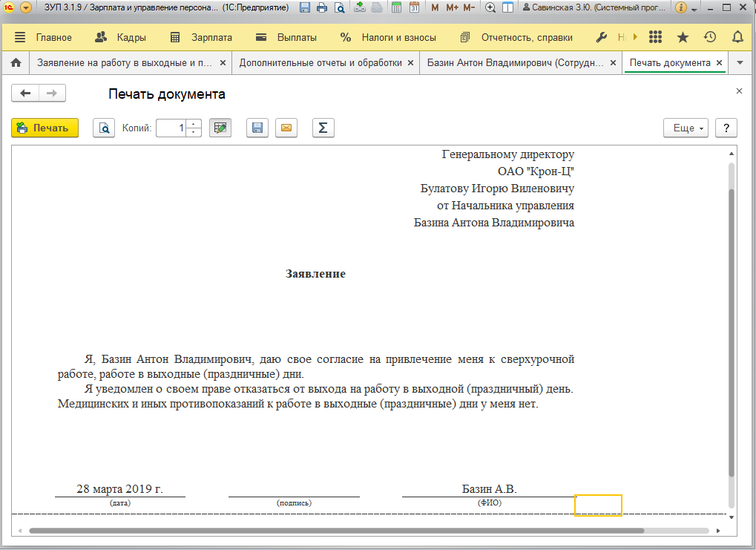This screenshot has width=756, height=550.
Task: Click the sum sigma icon button
Action: pos(323,128)
